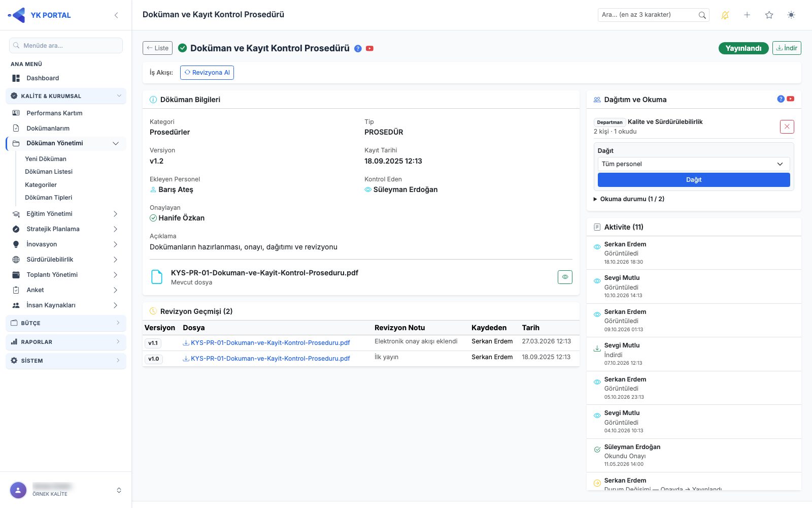Expand Toplantı Yönetimi menu
812x508 pixels.
(x=66, y=275)
